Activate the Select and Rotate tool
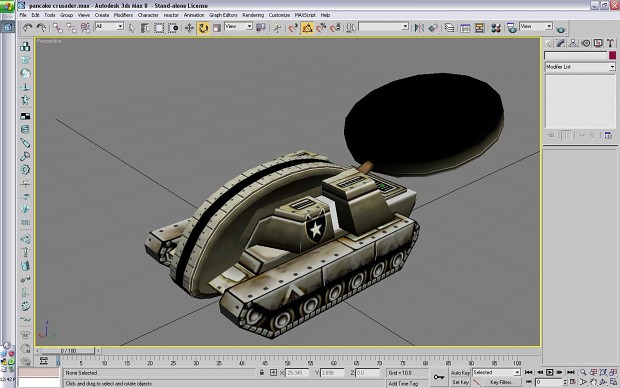Viewport: 620px width, 388px height. pos(203,28)
